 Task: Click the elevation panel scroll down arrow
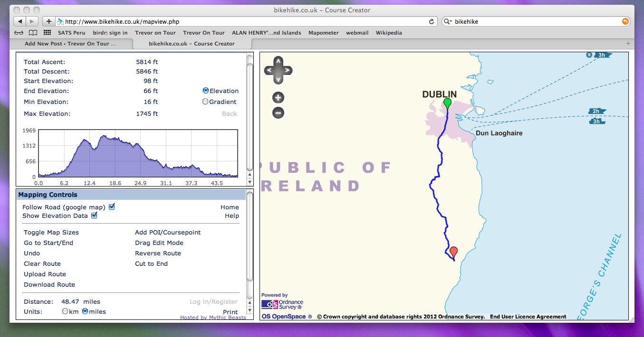pos(250,182)
